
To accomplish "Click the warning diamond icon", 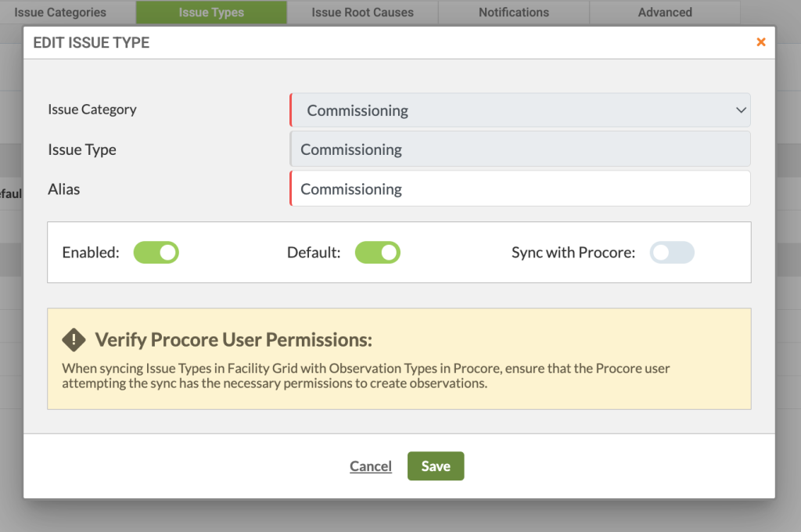I will 74,340.
